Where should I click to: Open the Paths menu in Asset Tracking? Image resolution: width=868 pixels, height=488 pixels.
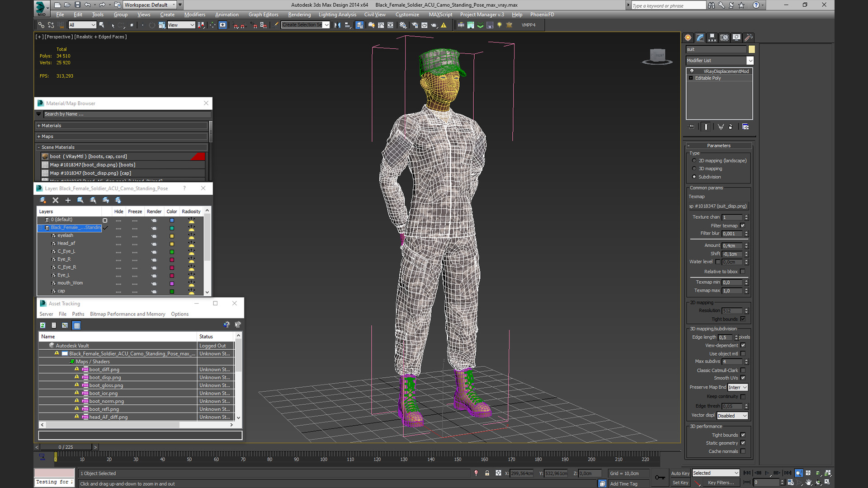click(x=78, y=314)
